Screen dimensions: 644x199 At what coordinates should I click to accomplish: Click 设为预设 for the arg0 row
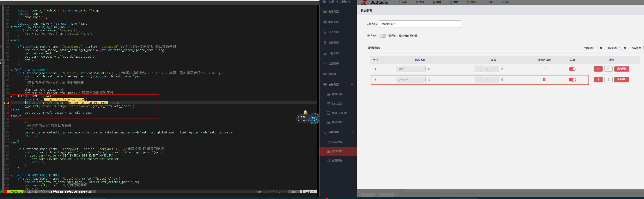[x=622, y=69]
